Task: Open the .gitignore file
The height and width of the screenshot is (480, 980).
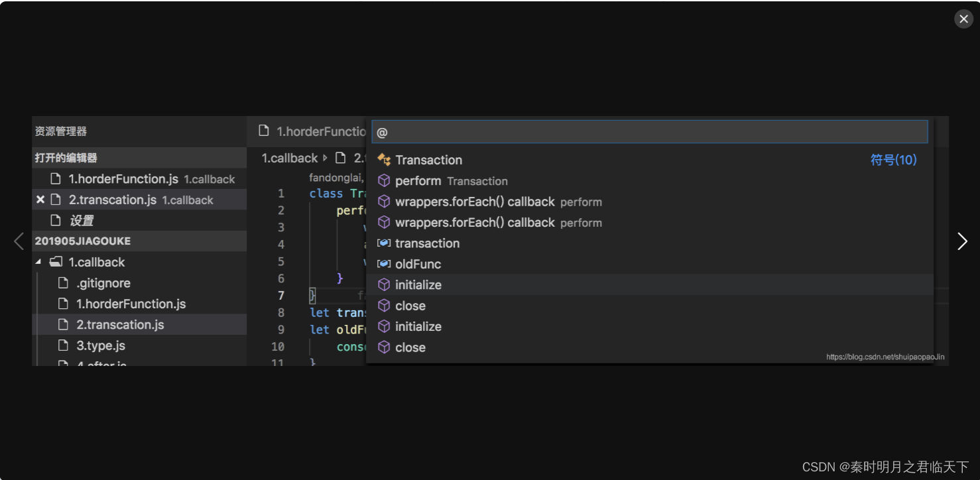Action: coord(139,283)
